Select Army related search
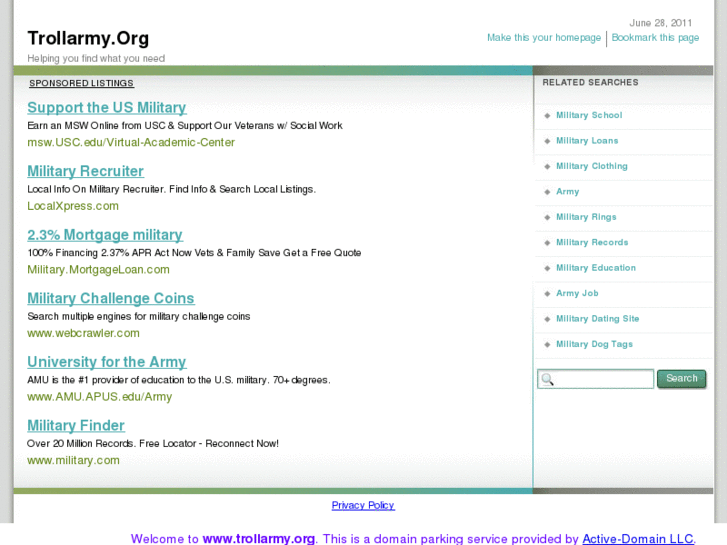 click(x=568, y=192)
